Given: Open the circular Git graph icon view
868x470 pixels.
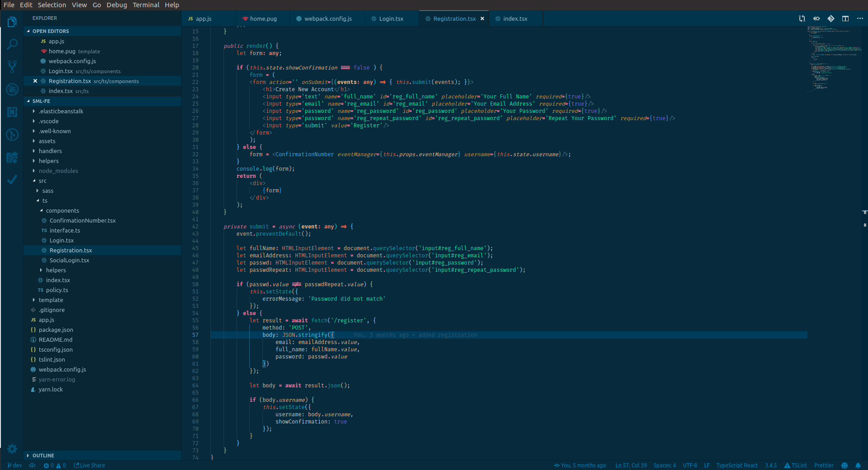Looking at the screenshot, I should pyautogui.click(x=12, y=135).
